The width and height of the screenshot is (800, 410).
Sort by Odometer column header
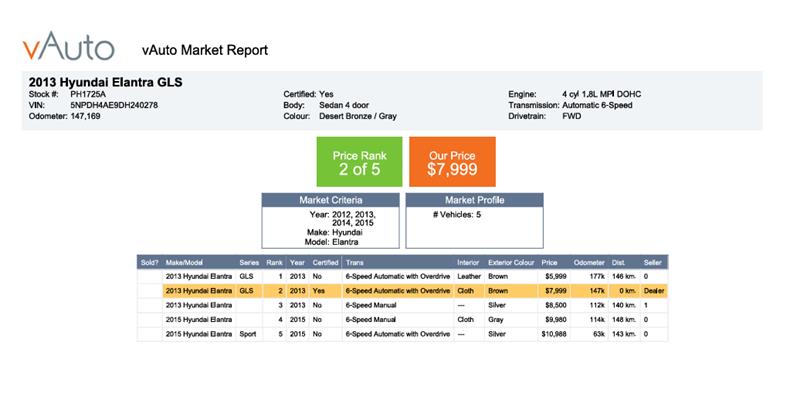coord(589,263)
